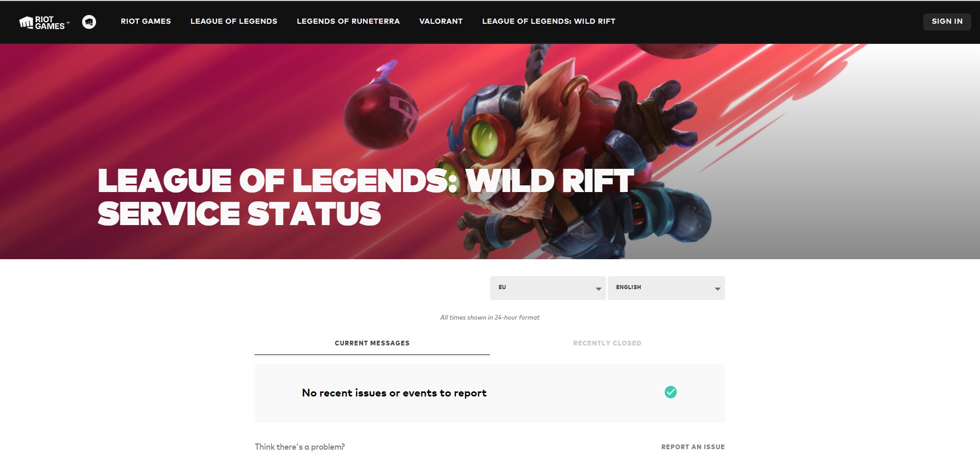Click the No recent issues message card
Image resolution: width=980 pixels, height=476 pixels.
(490, 393)
